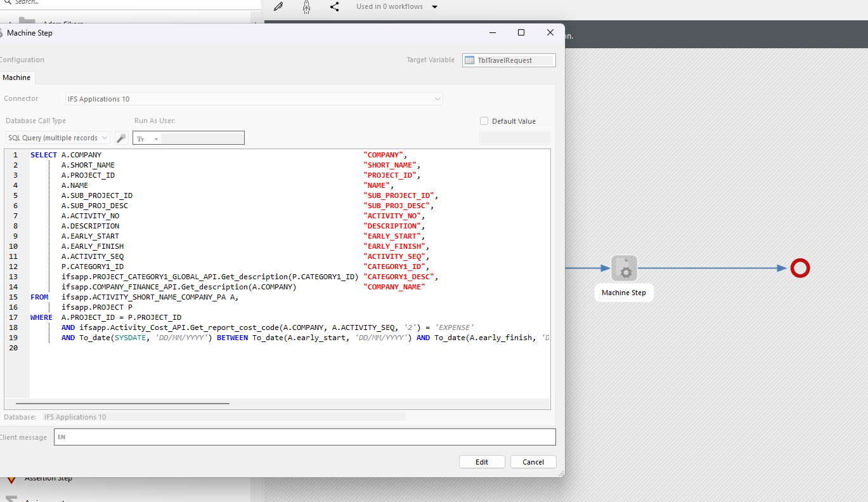Open the Connector dropdown showing IFS Applications 10
Viewport: 868px width, 502px height.
[254, 99]
